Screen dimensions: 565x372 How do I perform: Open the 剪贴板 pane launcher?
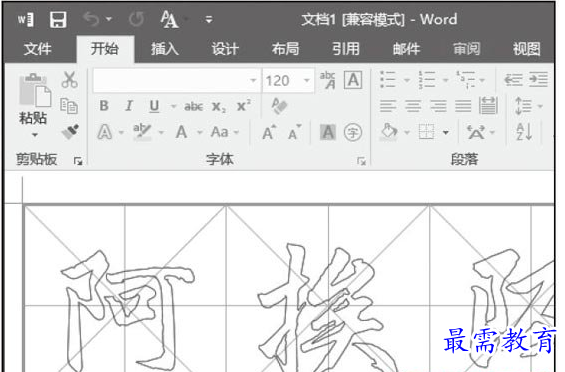point(78,161)
